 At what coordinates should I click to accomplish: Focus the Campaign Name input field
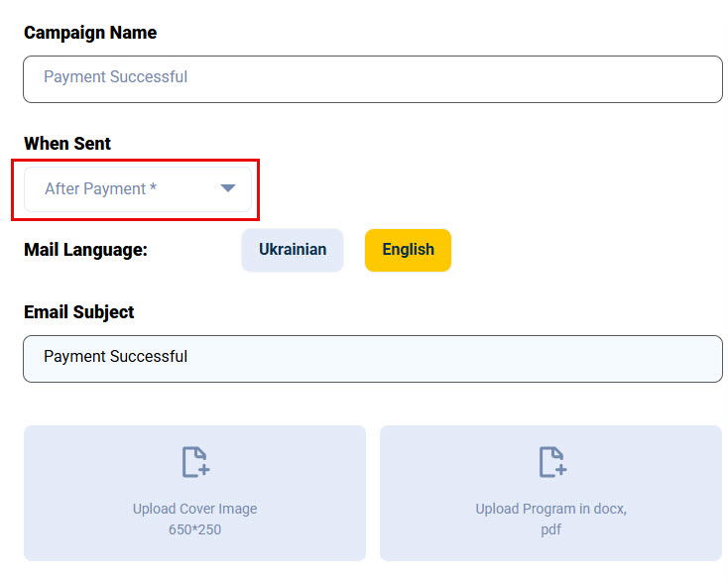click(372, 79)
